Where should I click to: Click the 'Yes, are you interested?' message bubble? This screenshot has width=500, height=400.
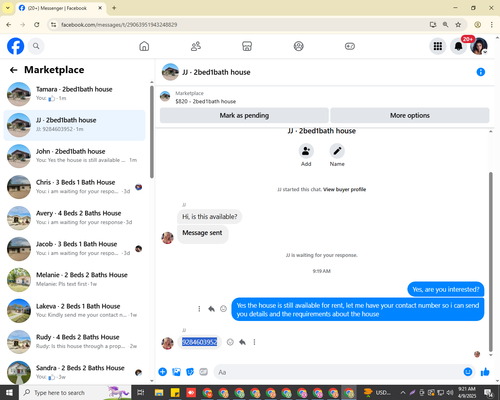point(446,289)
